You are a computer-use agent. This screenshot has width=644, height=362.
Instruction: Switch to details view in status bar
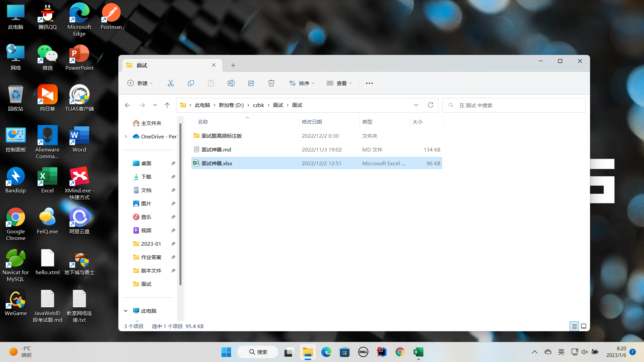point(574,326)
